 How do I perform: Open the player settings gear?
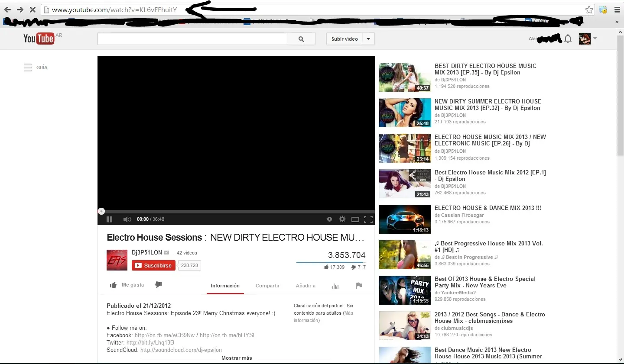342,219
